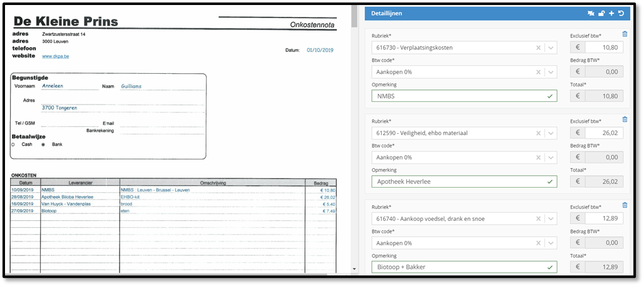The height and width of the screenshot is (286, 644).
Task: Edit the Exclusief btw amount 12,89
Action: (x=604, y=218)
